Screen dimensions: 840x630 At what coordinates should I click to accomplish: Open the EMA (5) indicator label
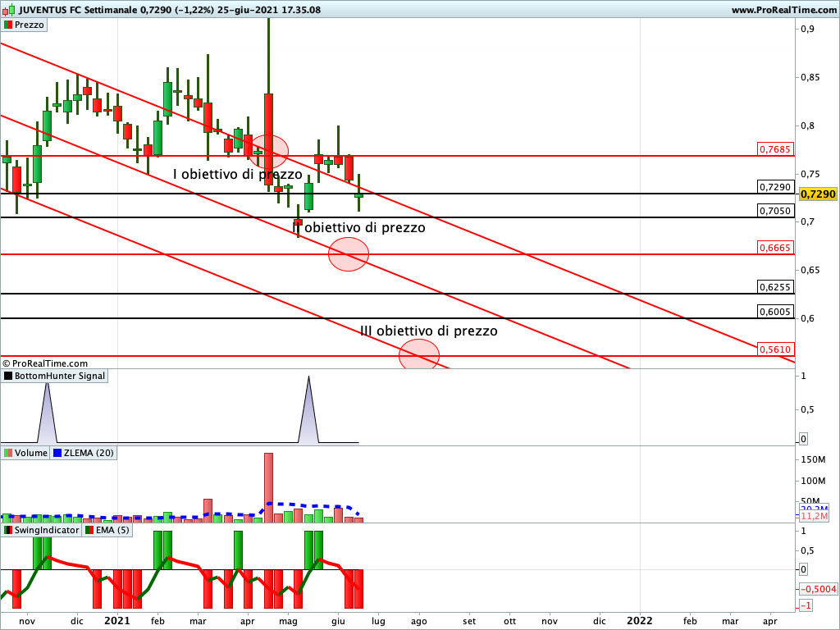pos(107,531)
